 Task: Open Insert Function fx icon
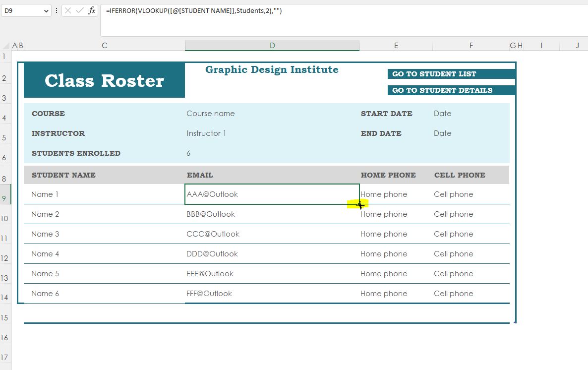coord(92,10)
